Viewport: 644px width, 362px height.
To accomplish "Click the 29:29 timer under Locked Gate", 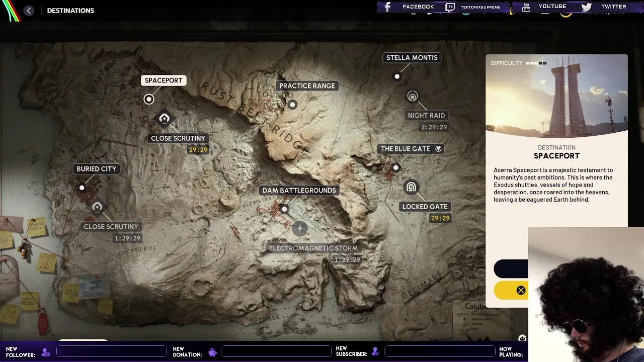I will (x=440, y=218).
